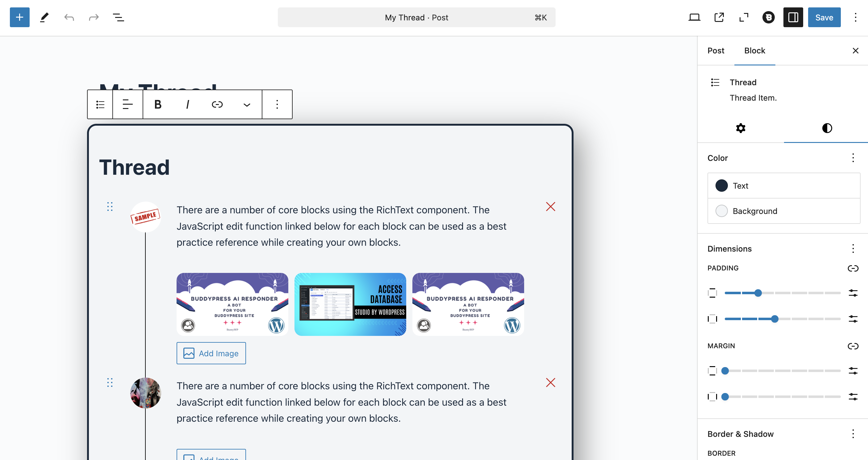
Task: Click Add Image in first thread item
Action: (211, 353)
